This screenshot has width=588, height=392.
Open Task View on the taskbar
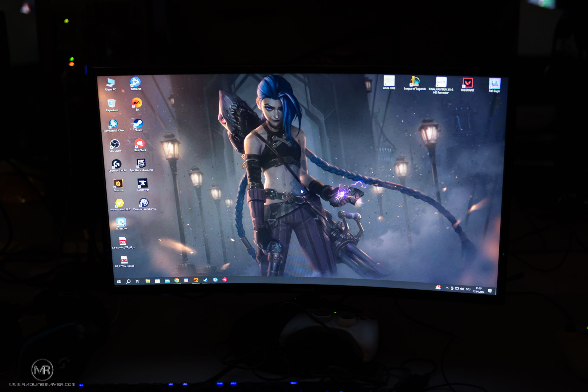pos(138,281)
